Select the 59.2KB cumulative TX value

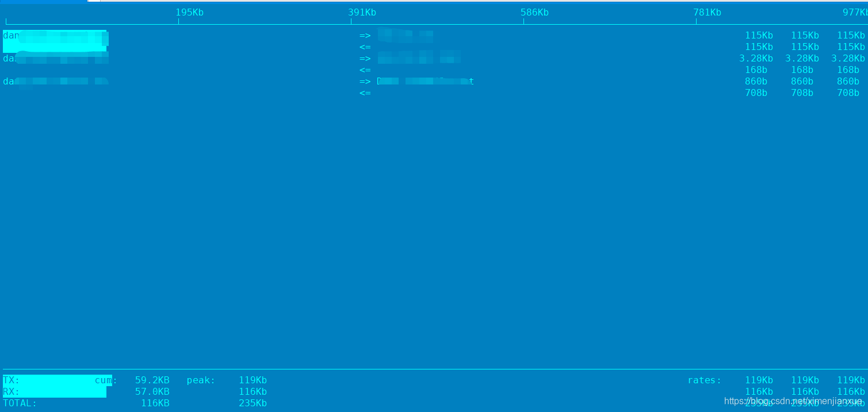[x=152, y=380]
